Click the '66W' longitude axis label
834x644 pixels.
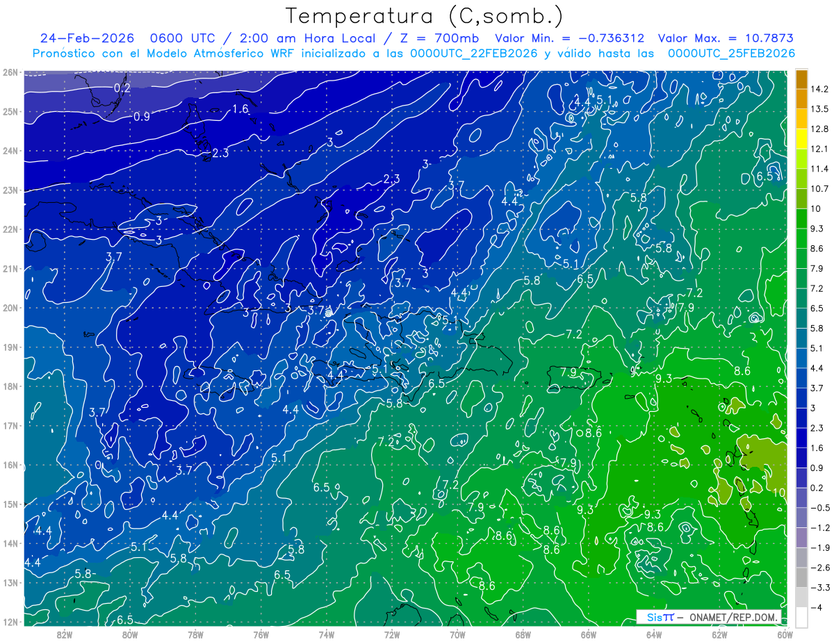tap(588, 634)
